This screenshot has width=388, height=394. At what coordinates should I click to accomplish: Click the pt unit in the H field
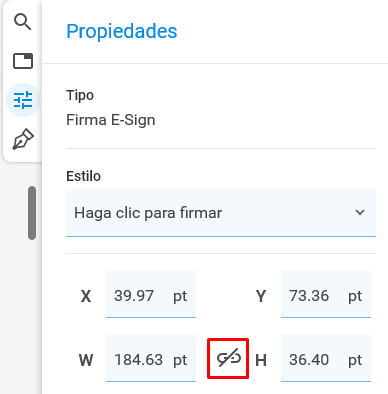[355, 360]
